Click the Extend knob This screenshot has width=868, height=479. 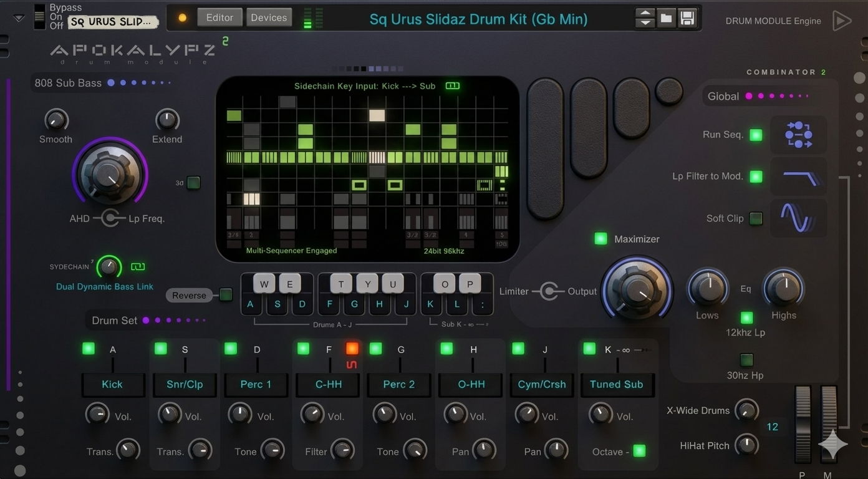pos(166,119)
